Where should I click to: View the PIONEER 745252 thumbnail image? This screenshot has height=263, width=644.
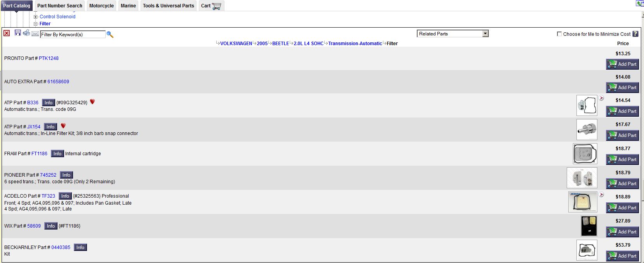click(582, 178)
